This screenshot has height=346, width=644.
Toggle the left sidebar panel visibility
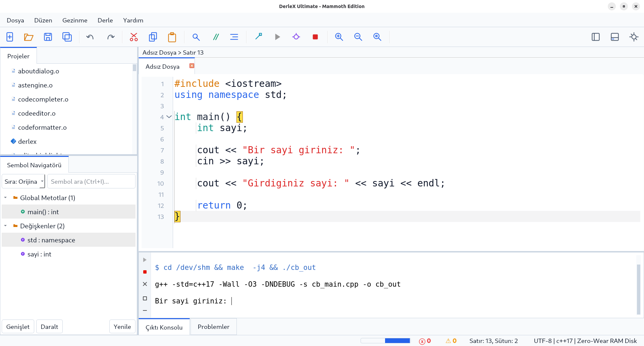tap(596, 37)
